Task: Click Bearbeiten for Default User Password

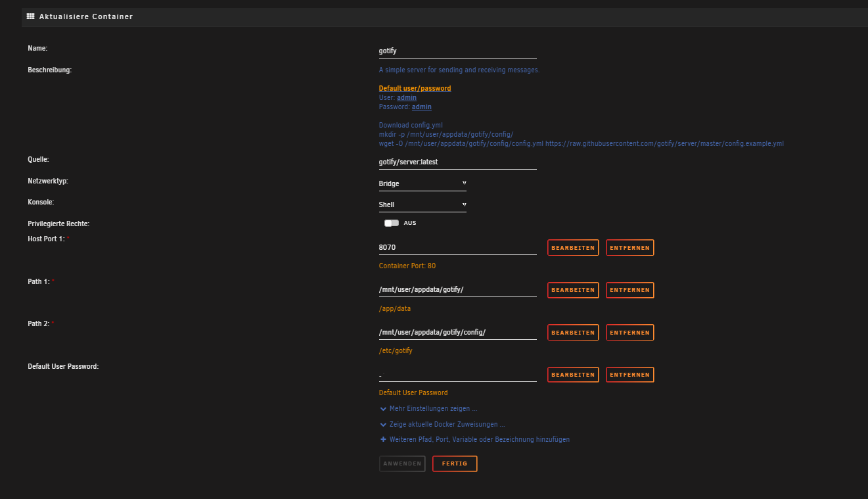Action: tap(573, 375)
